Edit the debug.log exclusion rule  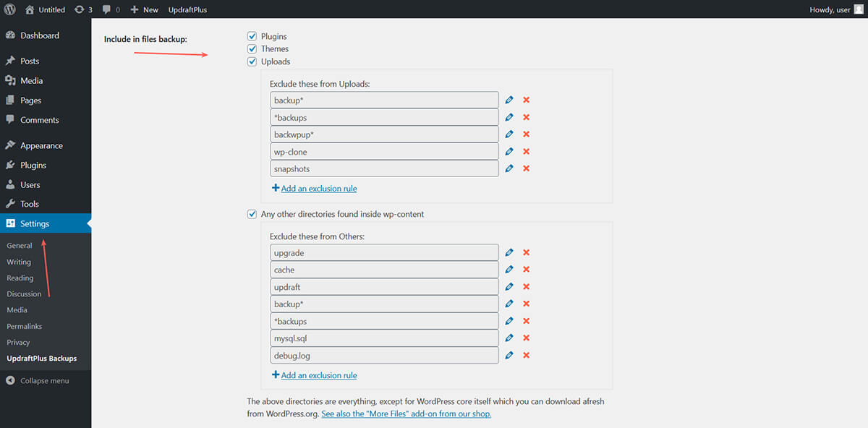(509, 355)
